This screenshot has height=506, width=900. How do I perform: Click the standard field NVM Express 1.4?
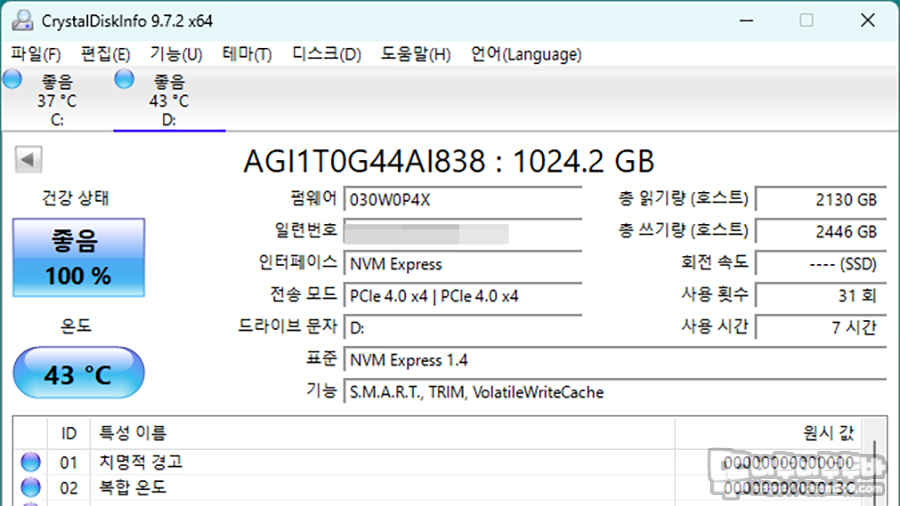(615, 360)
